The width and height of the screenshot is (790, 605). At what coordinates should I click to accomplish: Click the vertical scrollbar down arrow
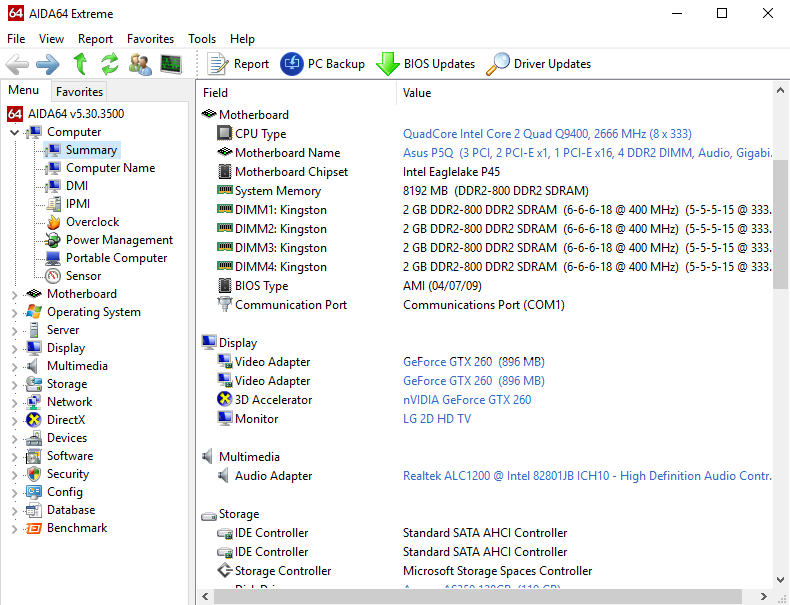point(780,579)
